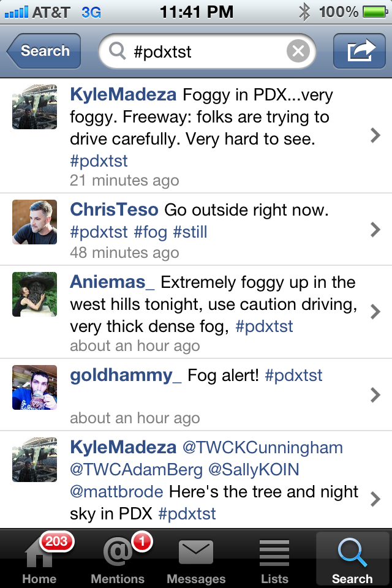Tap the share/export icon in the top bar

(x=360, y=51)
